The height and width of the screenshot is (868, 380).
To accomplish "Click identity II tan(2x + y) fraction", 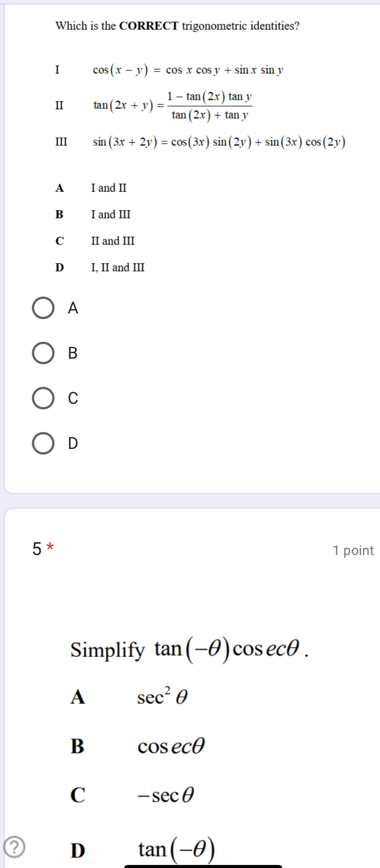I will tap(173, 106).
